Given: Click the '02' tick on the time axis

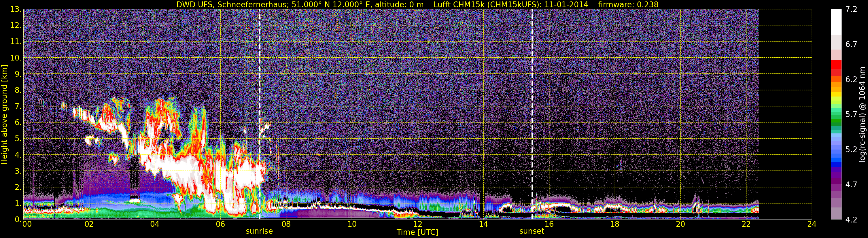Looking at the screenshot, I should click(89, 224).
